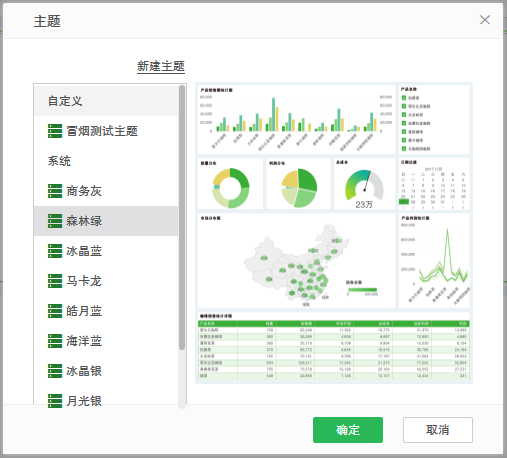The height and width of the screenshot is (458, 507).
Task: Close the 主题 dialog with X
Action: tap(485, 20)
